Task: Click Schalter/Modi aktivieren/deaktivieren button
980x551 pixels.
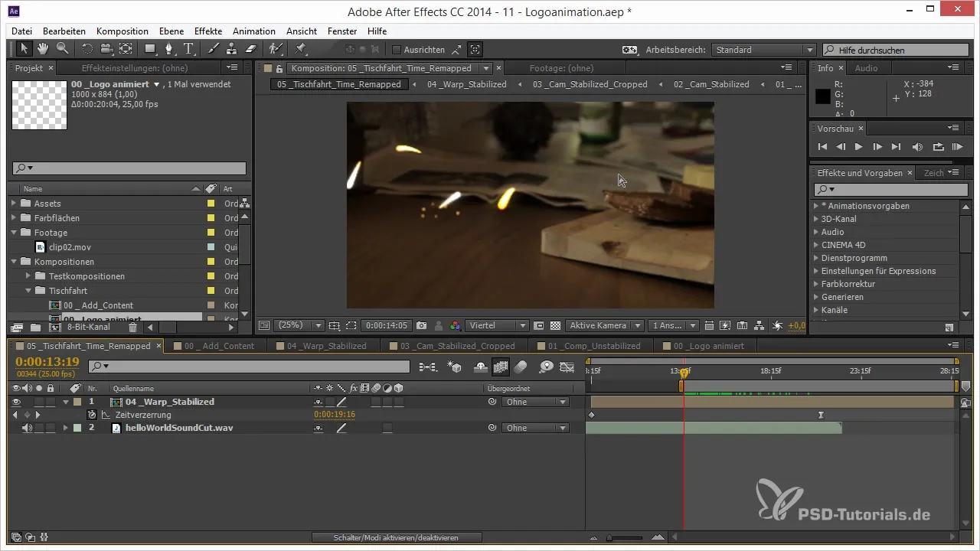Action: 397,538
